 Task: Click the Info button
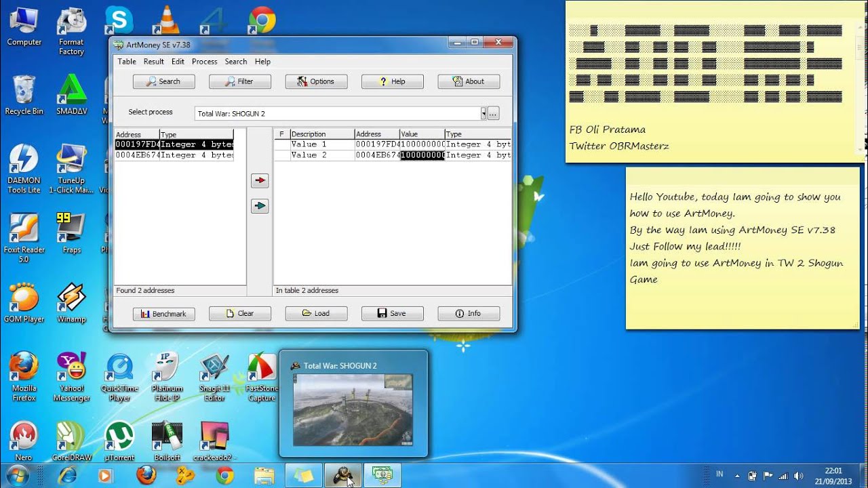pos(469,314)
